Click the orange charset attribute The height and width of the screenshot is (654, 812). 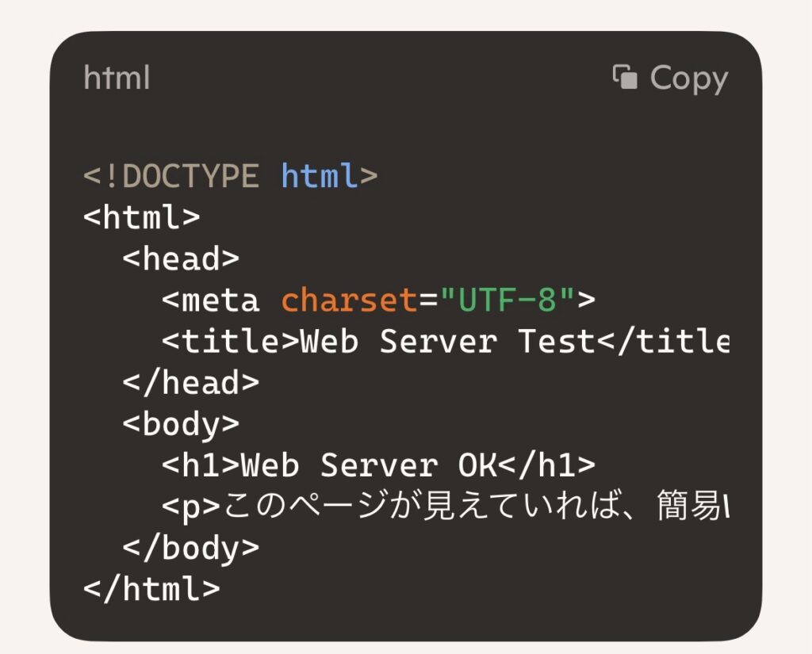point(349,300)
